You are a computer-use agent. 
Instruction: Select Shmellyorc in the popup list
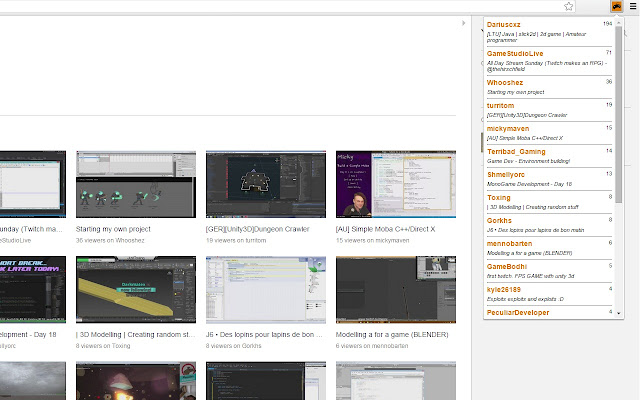[505, 174]
